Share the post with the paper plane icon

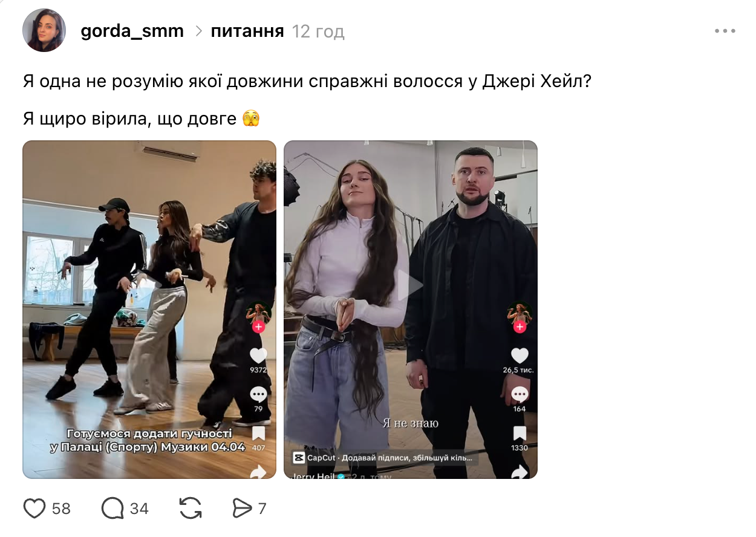(242, 509)
